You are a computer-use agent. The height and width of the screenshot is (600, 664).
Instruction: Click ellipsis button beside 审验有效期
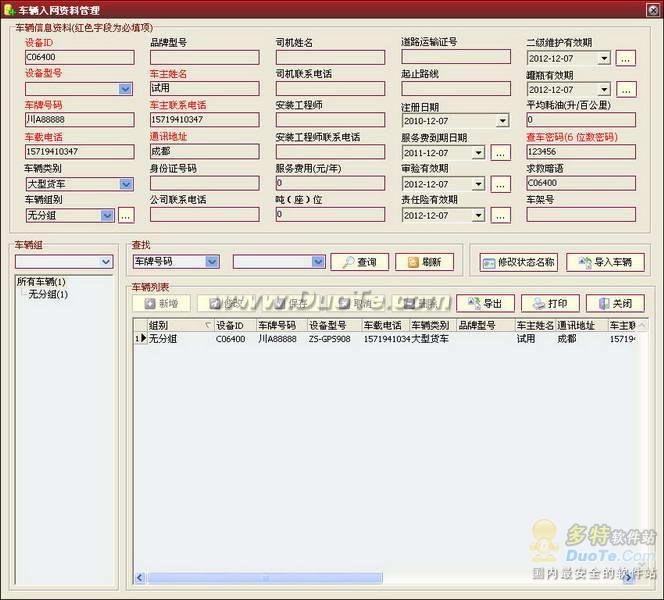(x=501, y=184)
